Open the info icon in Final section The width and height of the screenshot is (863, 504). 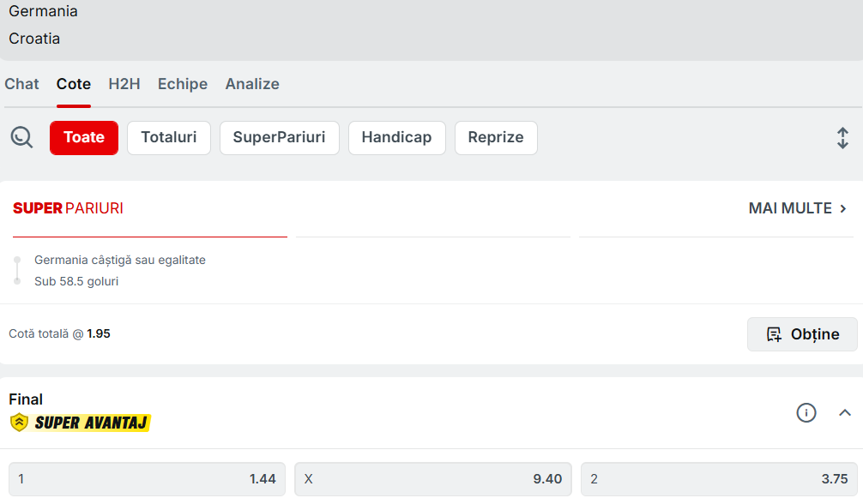(806, 413)
